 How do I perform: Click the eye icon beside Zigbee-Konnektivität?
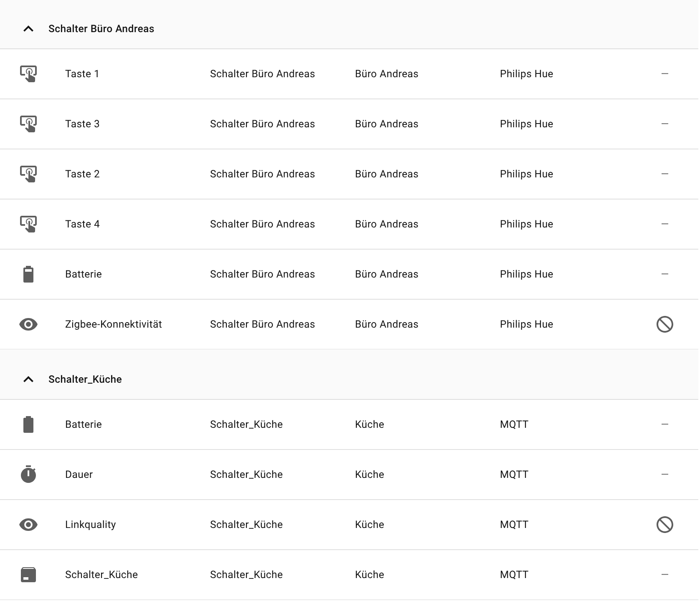[x=28, y=324]
